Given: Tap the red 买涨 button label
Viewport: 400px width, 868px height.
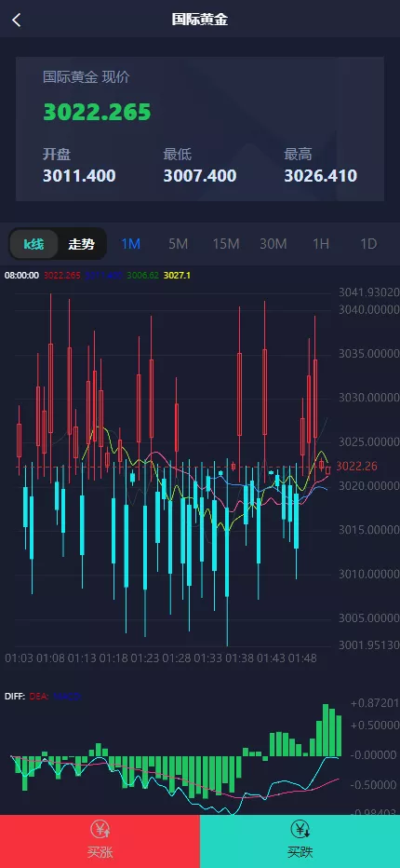Looking at the screenshot, I should [100, 852].
